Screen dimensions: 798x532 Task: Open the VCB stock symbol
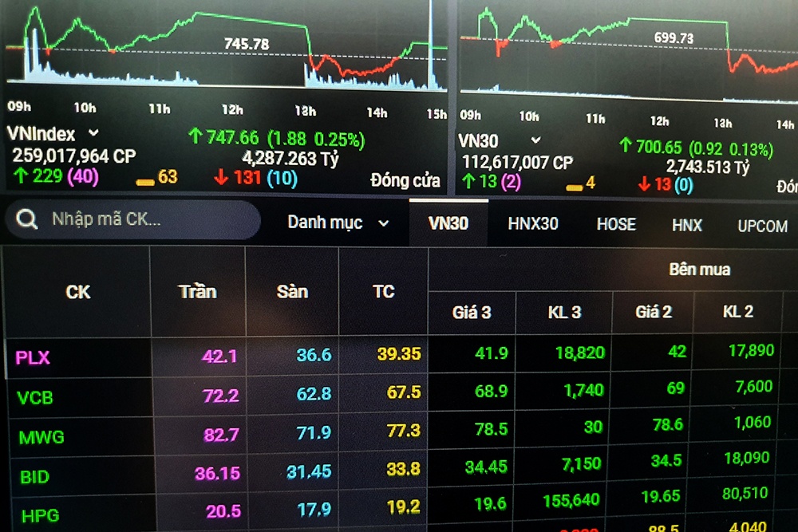tap(35, 396)
